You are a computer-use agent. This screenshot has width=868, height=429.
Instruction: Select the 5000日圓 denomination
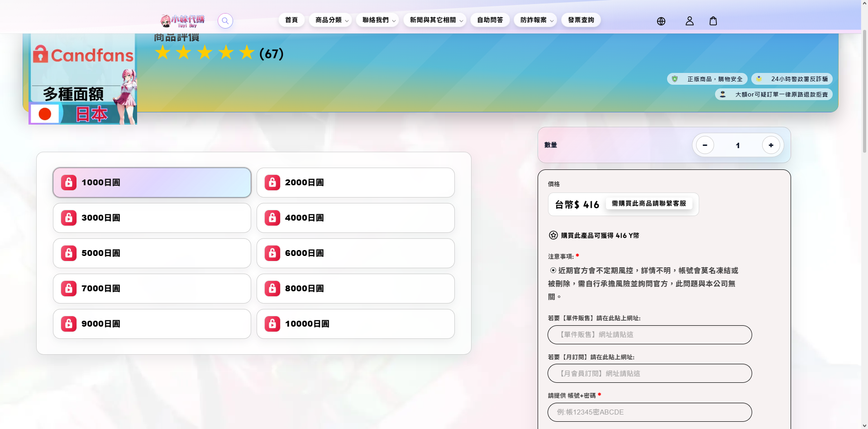pos(152,253)
